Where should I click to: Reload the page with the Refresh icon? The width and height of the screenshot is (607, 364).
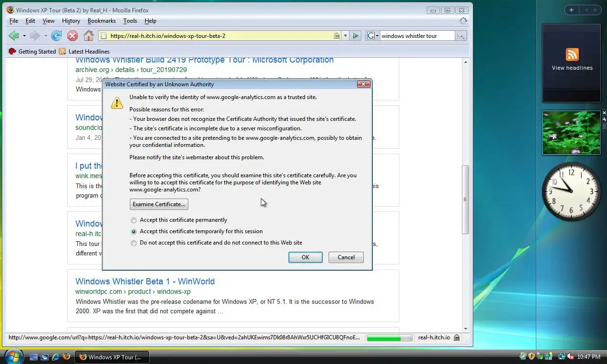(56, 36)
